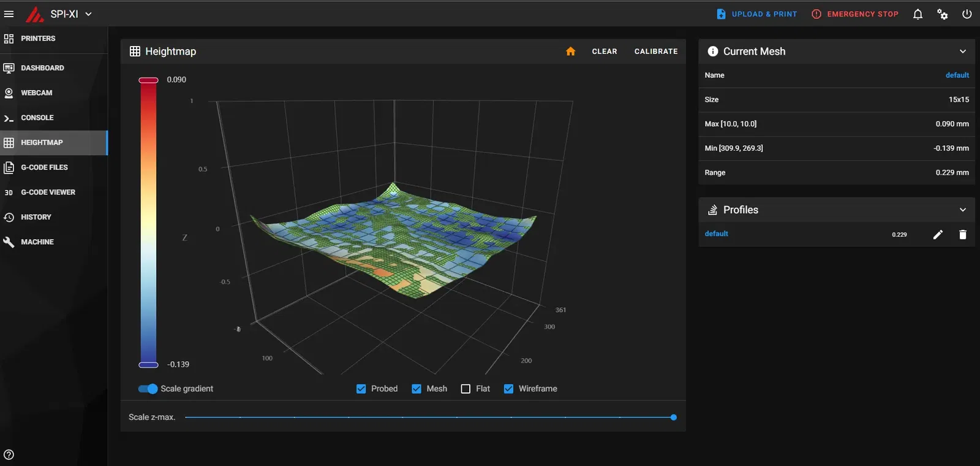Open the help question mark icon
Viewport: 980px width, 466px height.
coord(9,454)
